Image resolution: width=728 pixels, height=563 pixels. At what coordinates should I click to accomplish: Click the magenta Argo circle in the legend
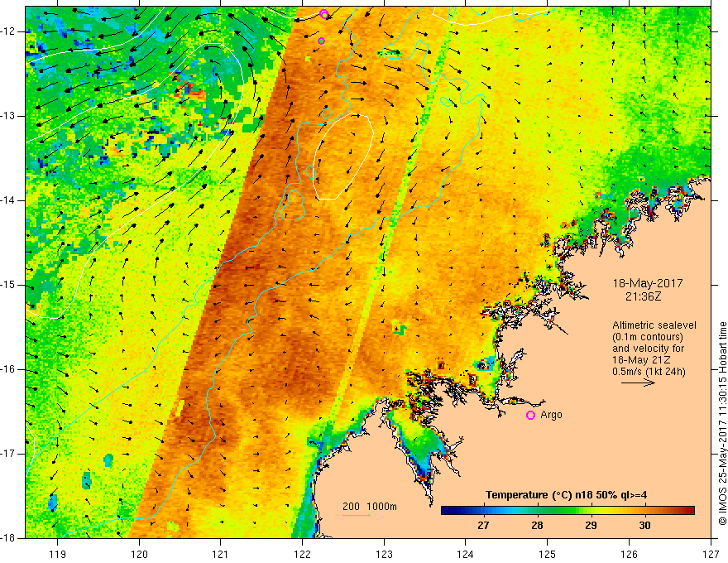[x=530, y=415]
